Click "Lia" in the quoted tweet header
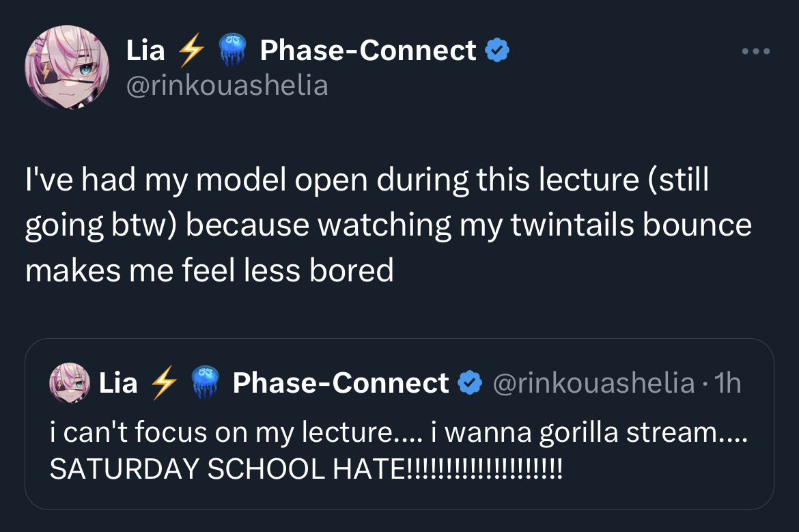Screen dimensions: 799x532 [x=118, y=383]
